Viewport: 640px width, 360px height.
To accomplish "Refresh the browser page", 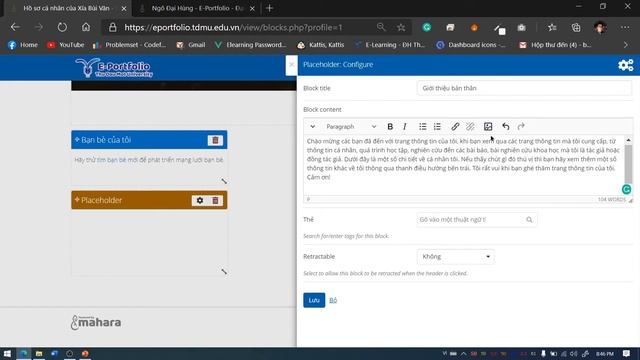I will 62,27.
